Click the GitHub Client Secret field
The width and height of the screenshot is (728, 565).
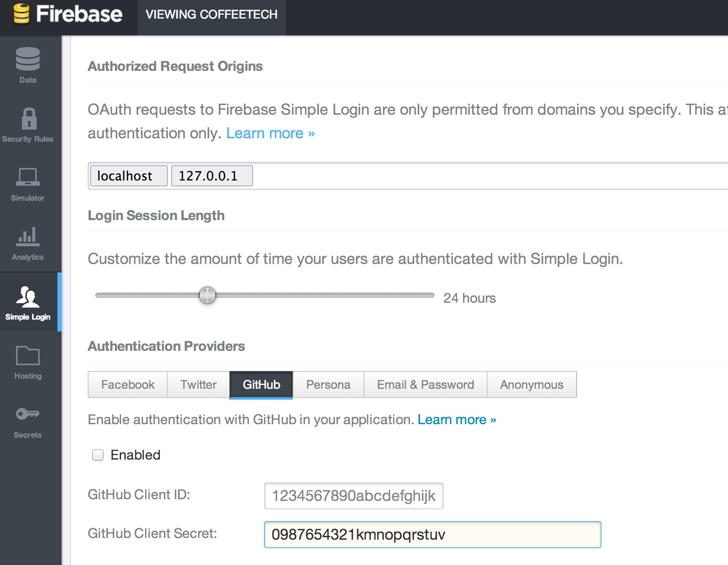point(432,534)
